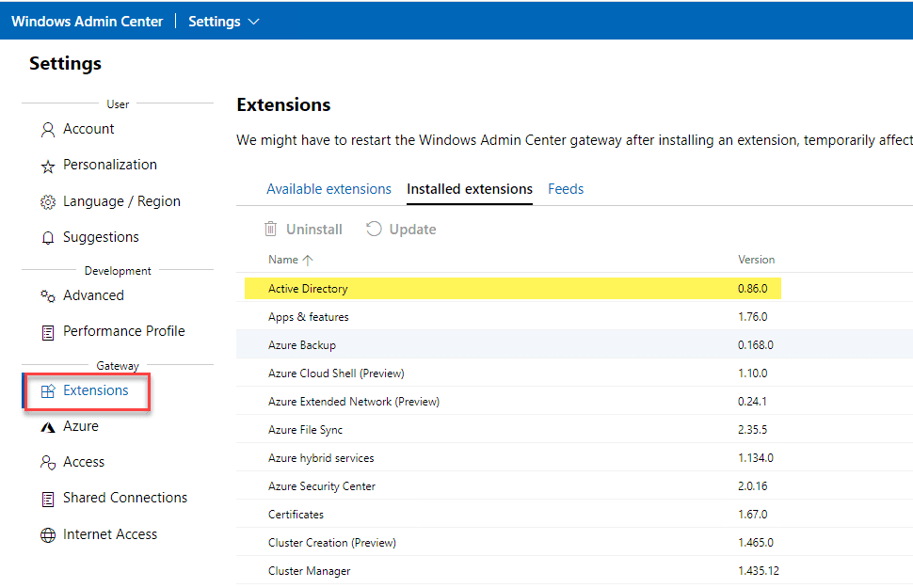Viewport: 913px width, 588px height.
Task: Click the Update button
Action: [x=401, y=230]
